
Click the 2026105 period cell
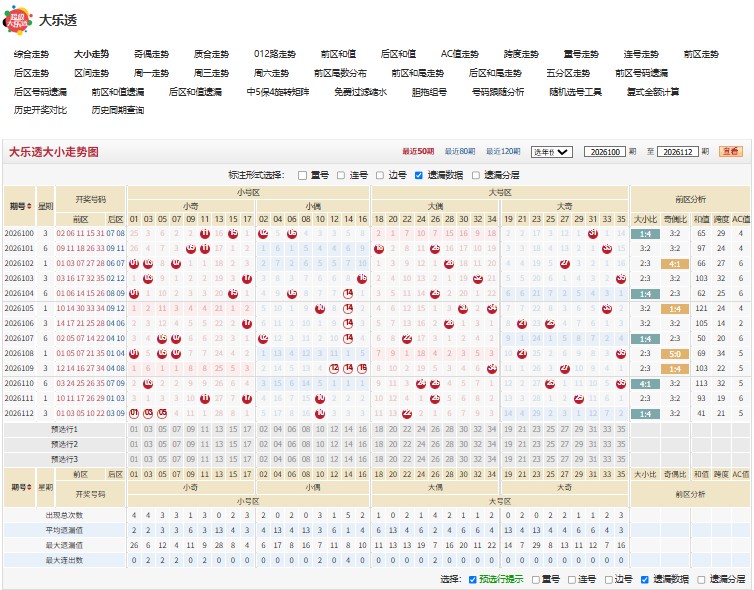tap(19, 308)
